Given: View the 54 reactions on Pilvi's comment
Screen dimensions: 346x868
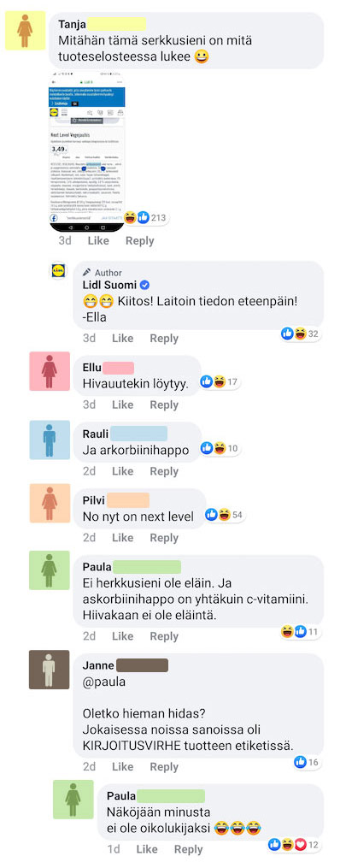Looking at the screenshot, I should (x=225, y=515).
